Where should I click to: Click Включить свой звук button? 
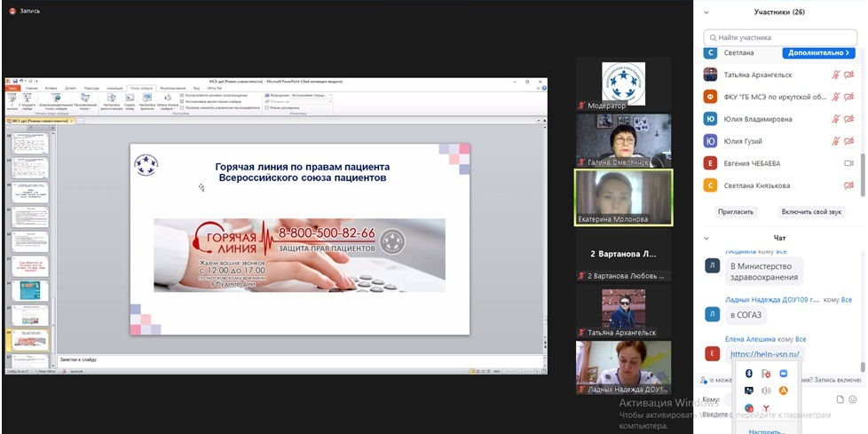pos(811,212)
